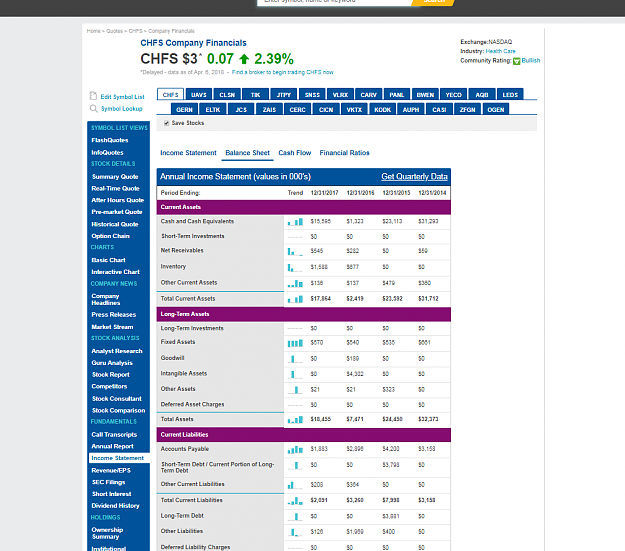Open After Hours Quote link
This screenshot has width=625, height=551.
tap(118, 200)
